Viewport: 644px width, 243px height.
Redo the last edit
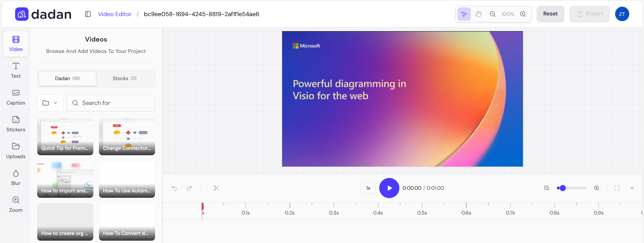[x=189, y=188]
